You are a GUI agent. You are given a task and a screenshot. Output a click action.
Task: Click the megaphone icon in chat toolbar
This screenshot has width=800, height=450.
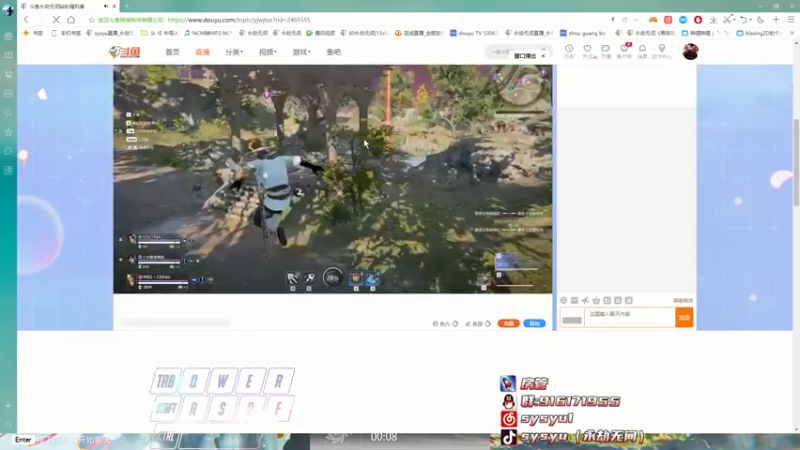585,301
